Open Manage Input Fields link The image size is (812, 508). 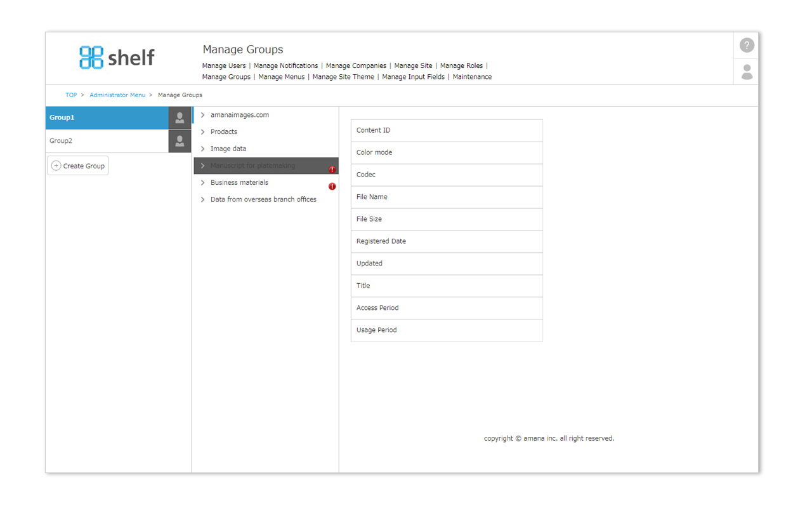413,77
